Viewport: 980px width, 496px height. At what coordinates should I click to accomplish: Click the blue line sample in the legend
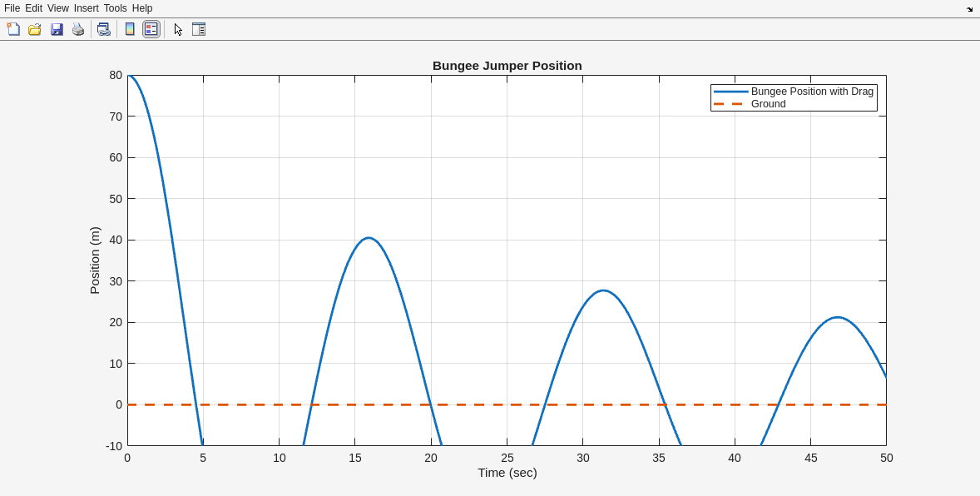730,92
